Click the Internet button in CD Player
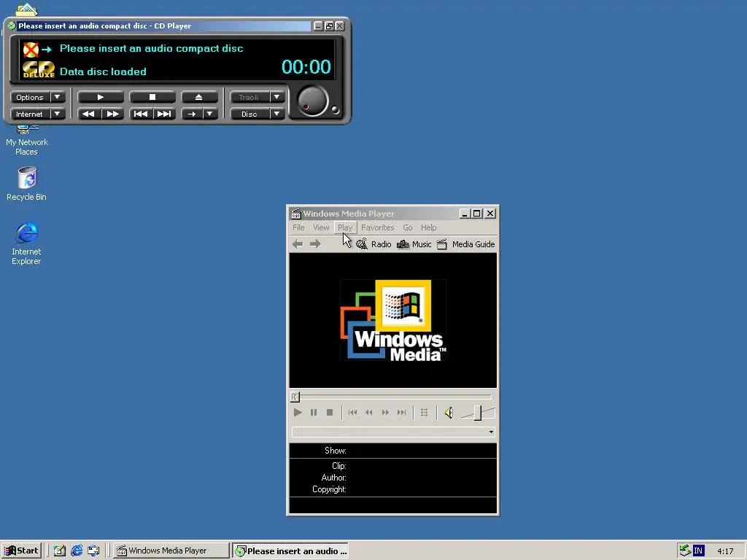This screenshot has height=560, width=747. tap(30, 114)
